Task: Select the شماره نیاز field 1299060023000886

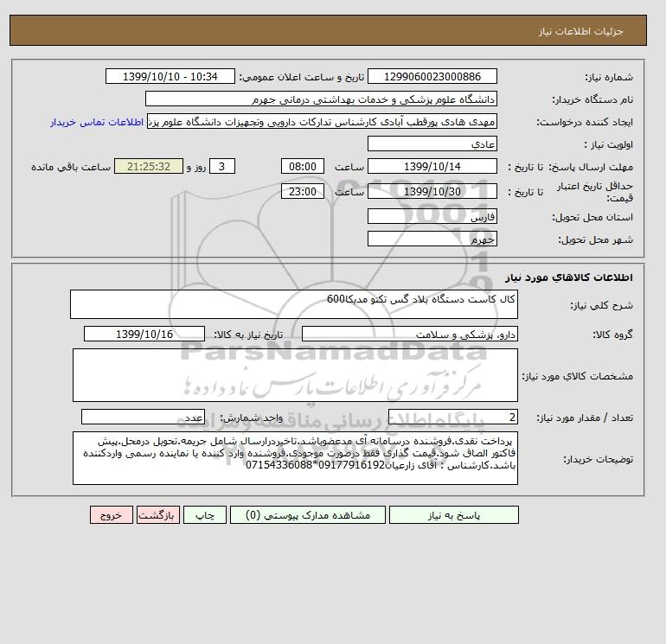Action: [x=432, y=76]
